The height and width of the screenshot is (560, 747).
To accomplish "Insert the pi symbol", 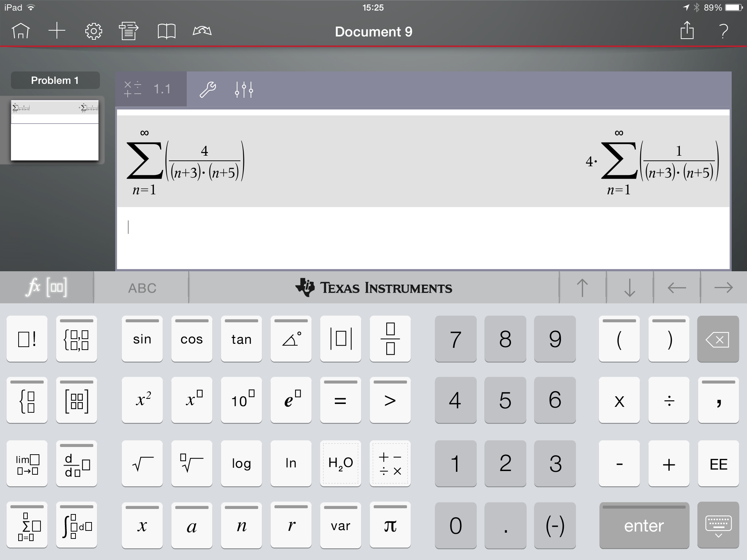I will pos(390,526).
